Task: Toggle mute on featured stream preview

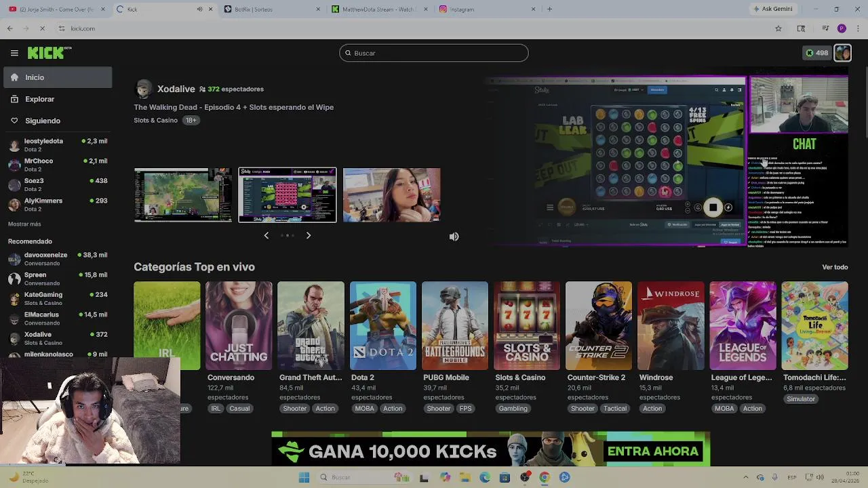Action: click(x=454, y=237)
